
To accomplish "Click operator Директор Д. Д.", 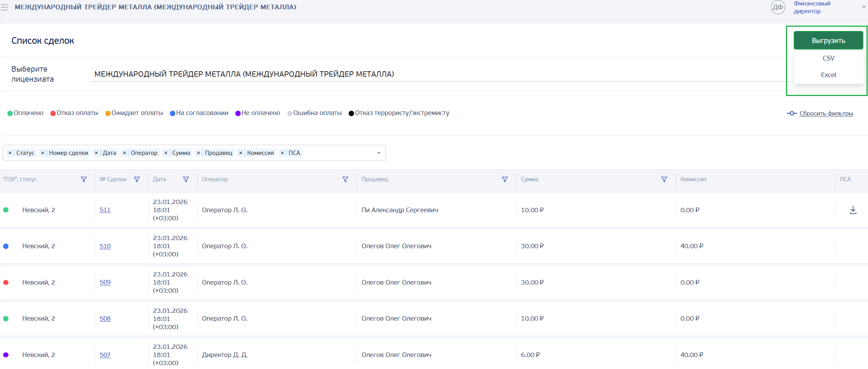I will click(x=225, y=355).
